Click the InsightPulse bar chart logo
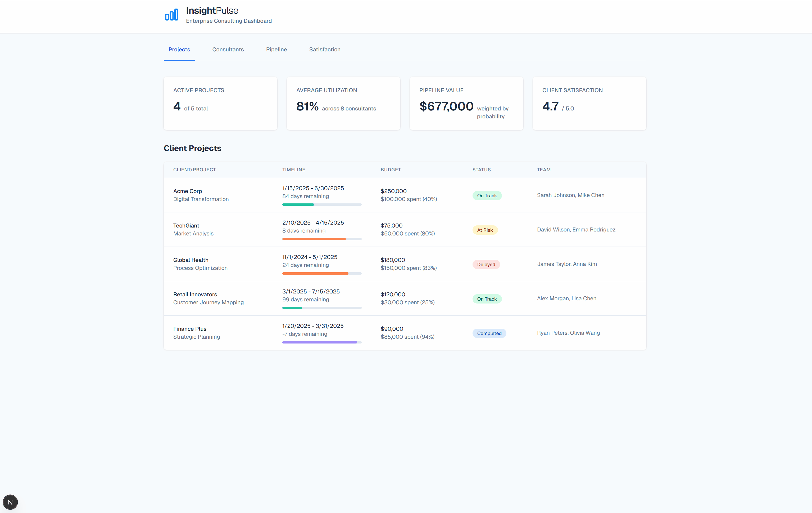This screenshot has height=513, width=812. pos(172,15)
